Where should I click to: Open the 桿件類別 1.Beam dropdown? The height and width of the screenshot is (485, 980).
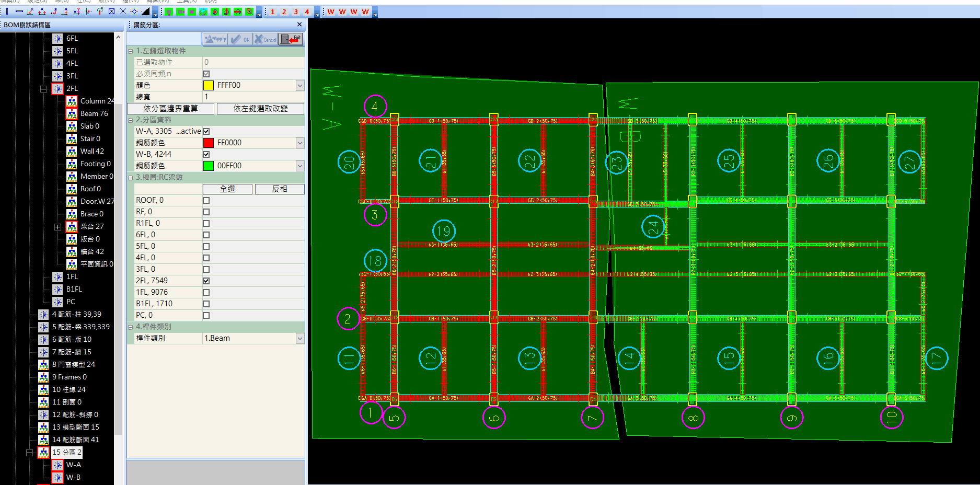click(x=300, y=338)
